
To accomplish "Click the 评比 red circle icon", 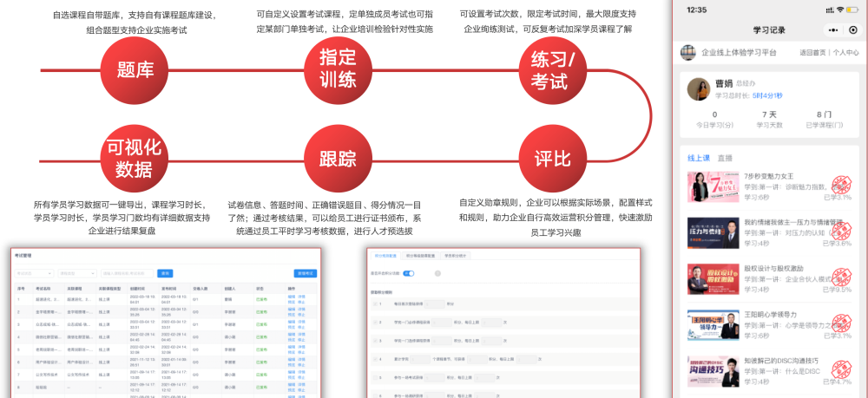I will tap(552, 160).
